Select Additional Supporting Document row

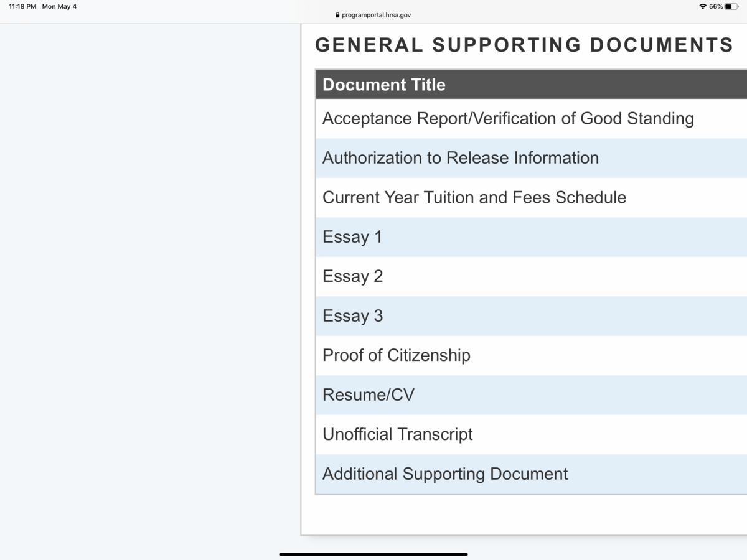[445, 474]
